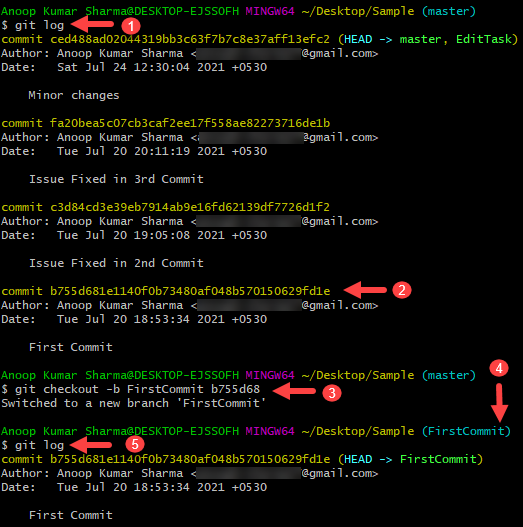Click the red arrow pointing at first git log
The height and width of the screenshot is (527, 523).
(92, 24)
